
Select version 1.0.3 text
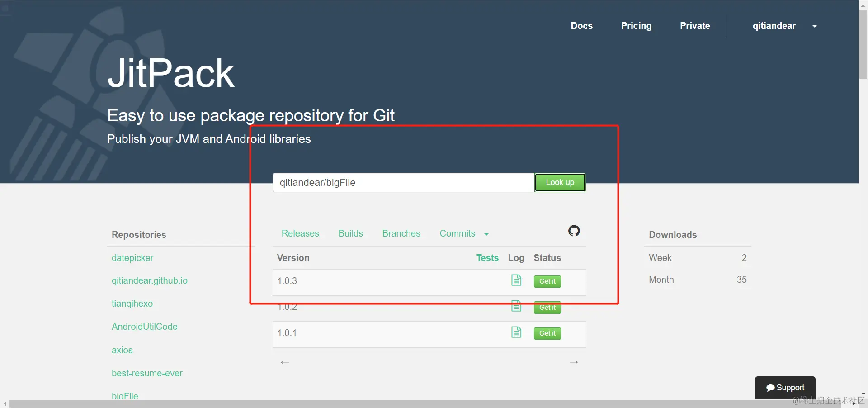tap(287, 281)
